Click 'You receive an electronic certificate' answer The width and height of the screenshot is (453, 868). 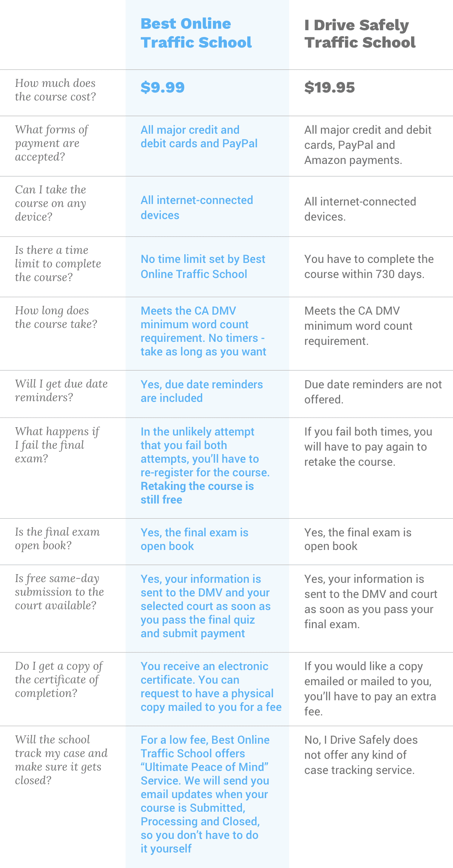(204, 673)
